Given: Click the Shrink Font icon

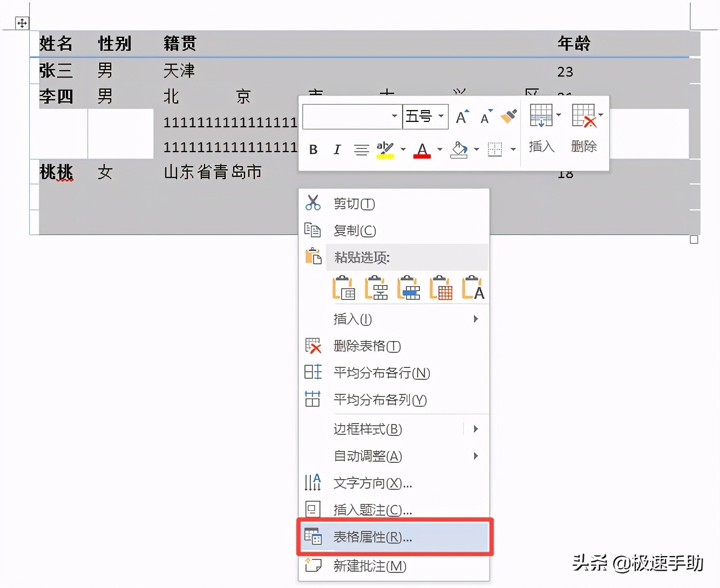Looking at the screenshot, I should [x=485, y=117].
